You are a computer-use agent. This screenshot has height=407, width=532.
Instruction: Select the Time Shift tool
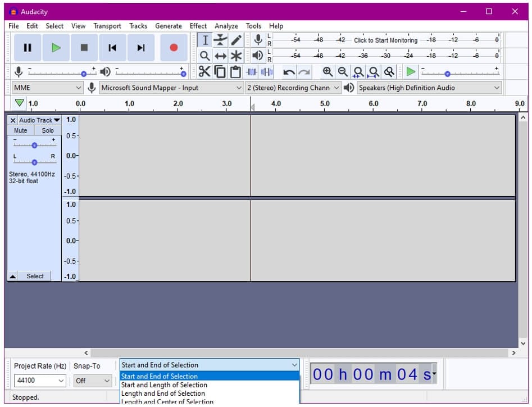[221, 56]
